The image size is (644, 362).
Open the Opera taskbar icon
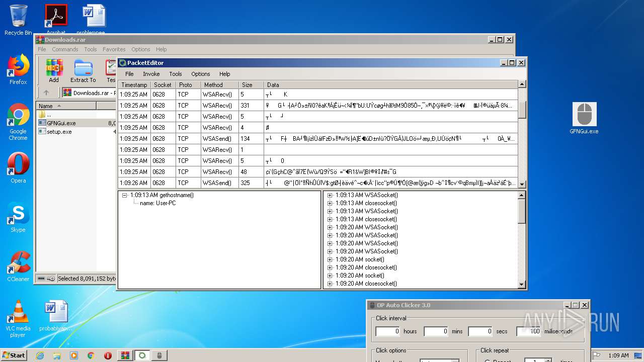[108, 355]
